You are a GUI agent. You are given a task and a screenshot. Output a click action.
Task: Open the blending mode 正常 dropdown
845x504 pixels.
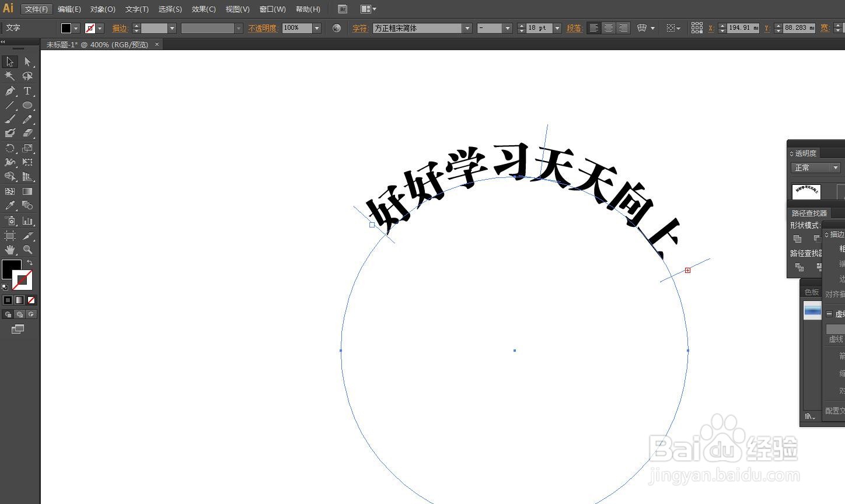[x=815, y=167]
